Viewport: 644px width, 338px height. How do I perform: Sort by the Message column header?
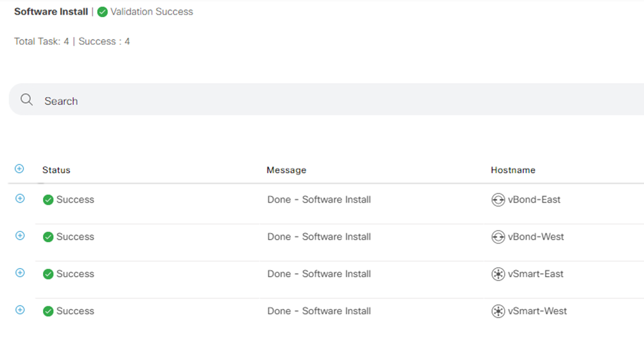[286, 170]
